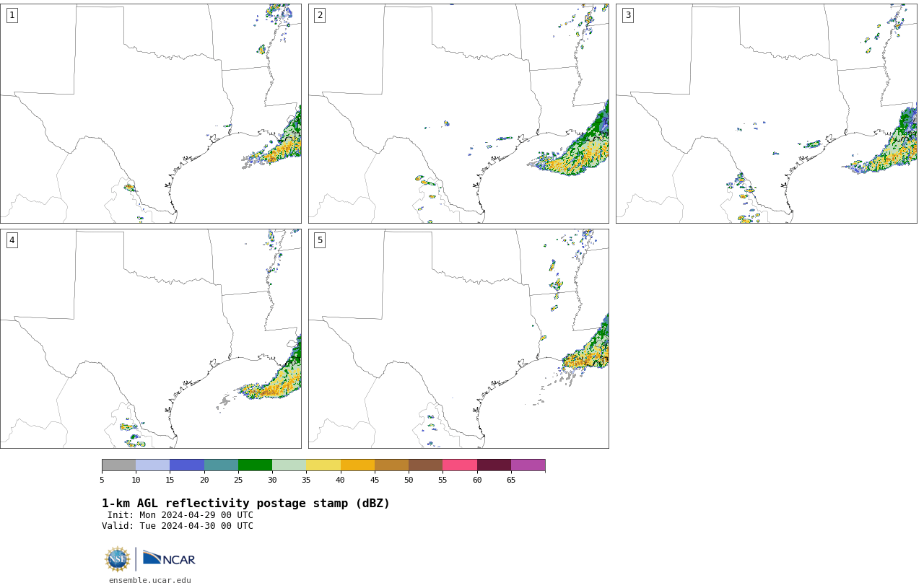This screenshot has width=924, height=588.
Task: Select the pink 55-60 dBZ swatch
Action: pyautogui.click(x=460, y=465)
